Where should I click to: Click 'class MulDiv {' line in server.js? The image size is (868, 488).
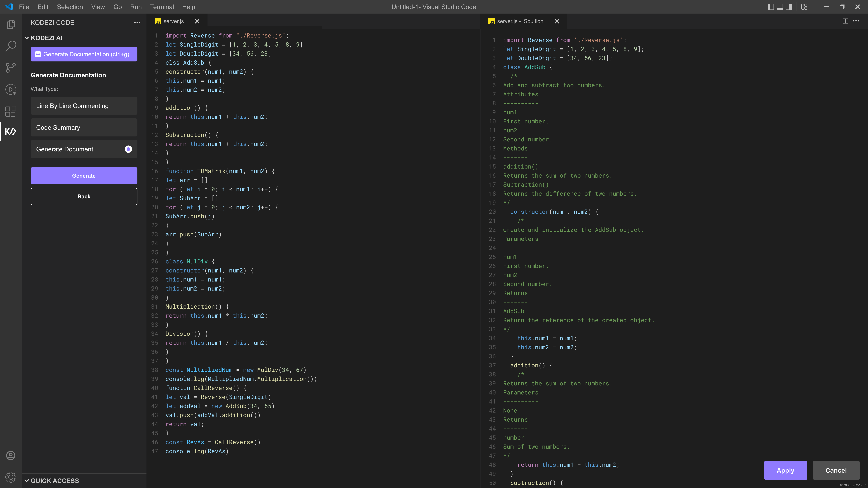click(190, 261)
